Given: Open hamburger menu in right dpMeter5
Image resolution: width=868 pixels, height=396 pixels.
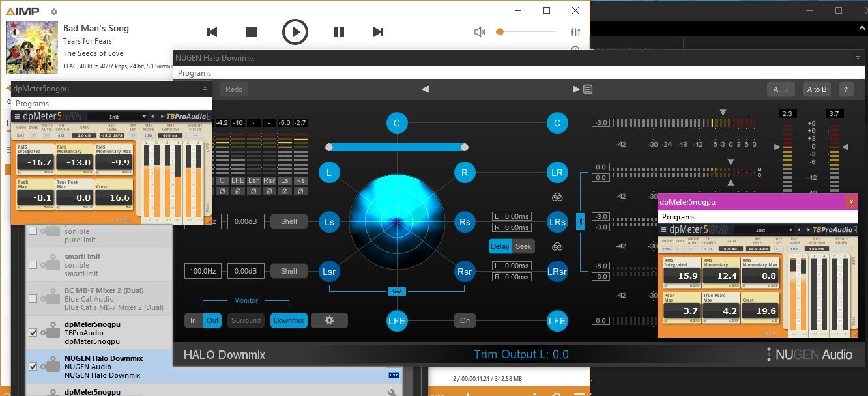Looking at the screenshot, I should pyautogui.click(x=664, y=230).
